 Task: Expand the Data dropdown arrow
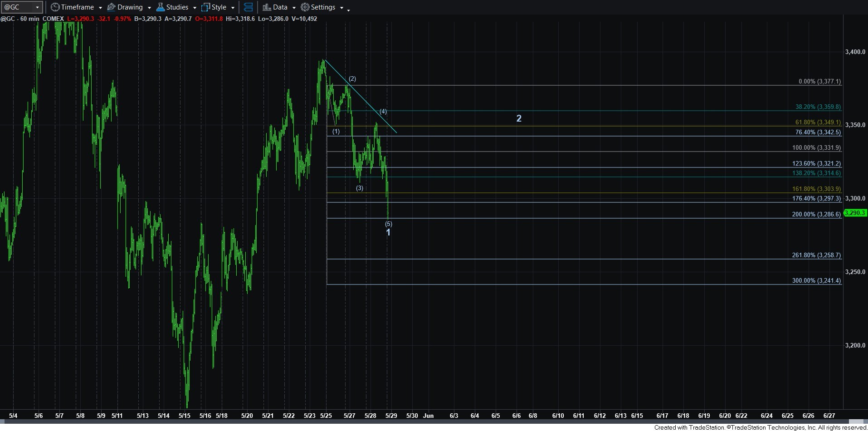click(x=294, y=8)
